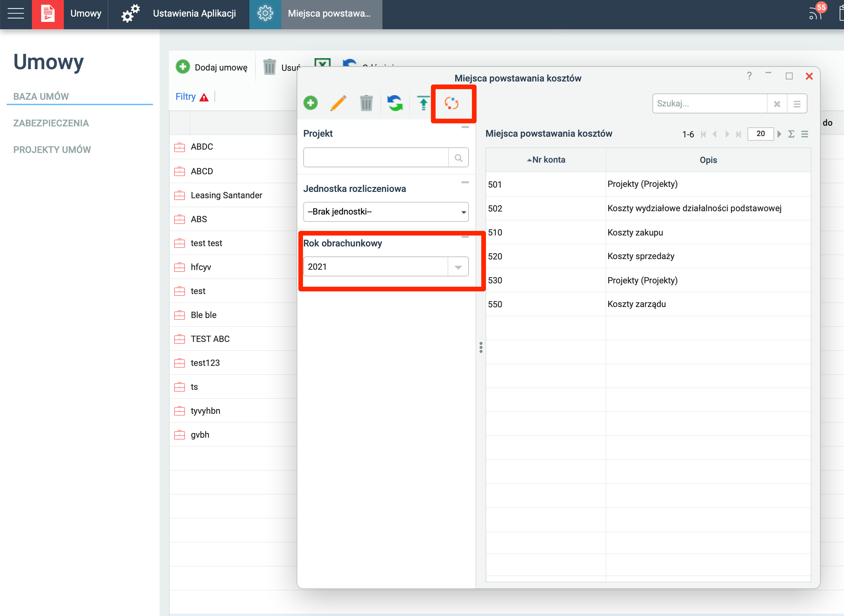Collapse the Jednostka rozliczeniowa section
Image resolution: width=844 pixels, height=616 pixels.
click(465, 182)
